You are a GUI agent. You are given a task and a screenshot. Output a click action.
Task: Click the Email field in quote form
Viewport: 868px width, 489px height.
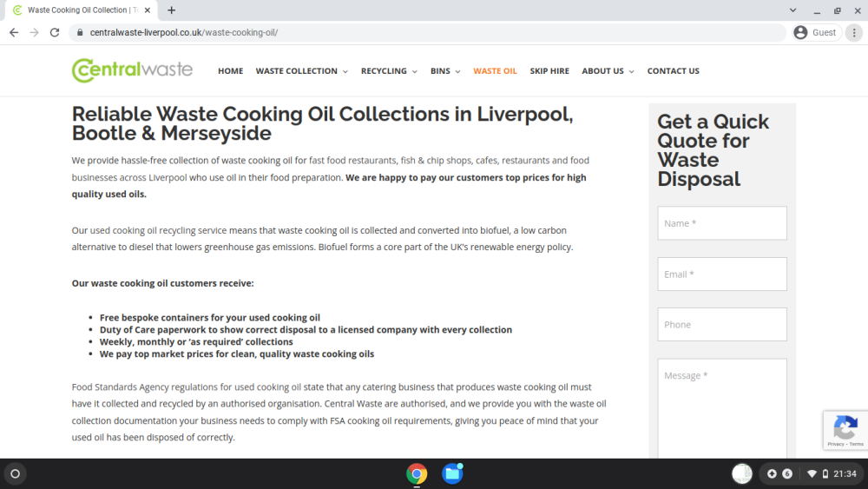click(x=722, y=274)
